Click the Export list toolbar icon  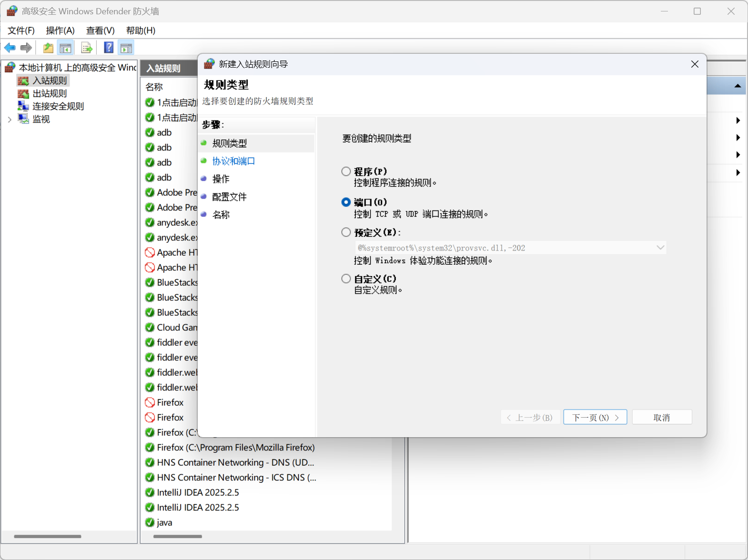click(87, 48)
